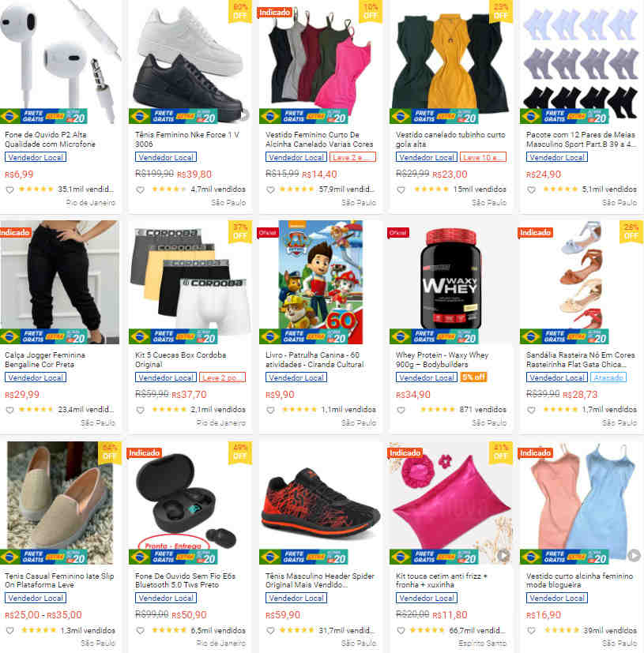The width and height of the screenshot is (644, 653).
Task: Click heart icon for Vestido curto alcinha feminino
Action: (x=531, y=631)
